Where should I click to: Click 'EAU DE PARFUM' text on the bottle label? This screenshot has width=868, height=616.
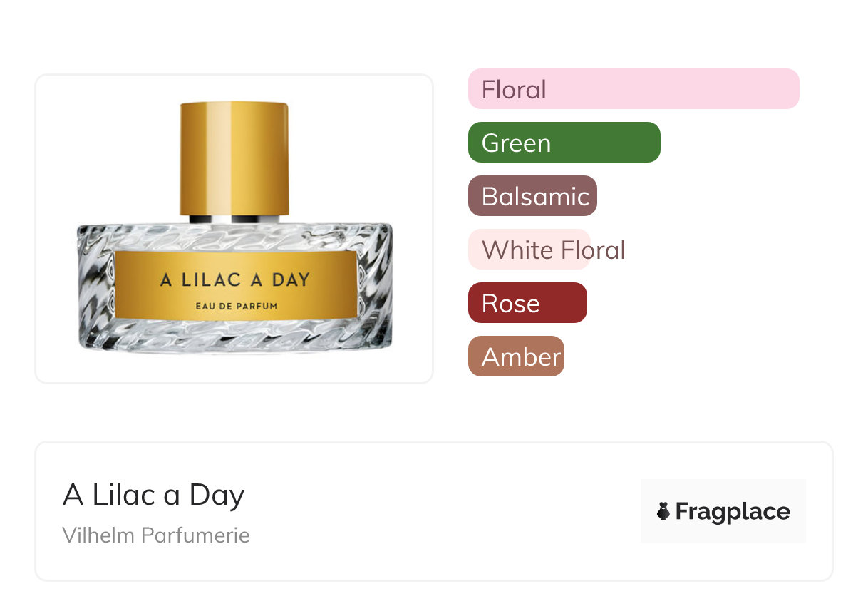click(x=235, y=307)
